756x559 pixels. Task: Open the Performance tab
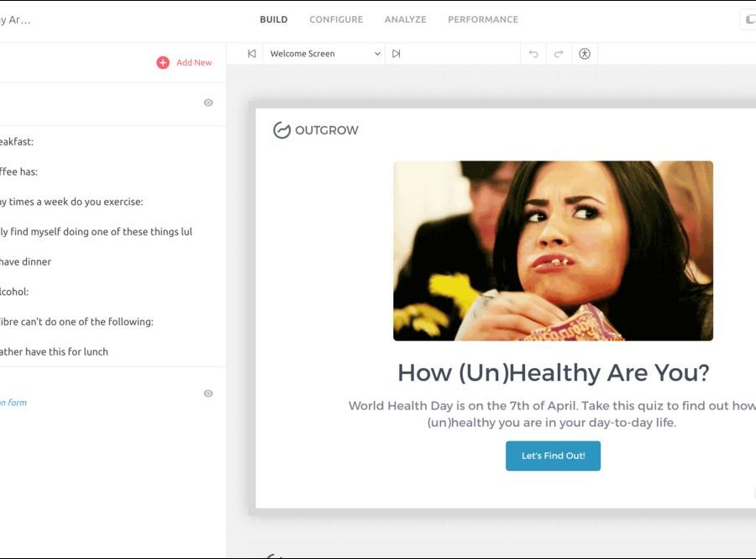483,19
